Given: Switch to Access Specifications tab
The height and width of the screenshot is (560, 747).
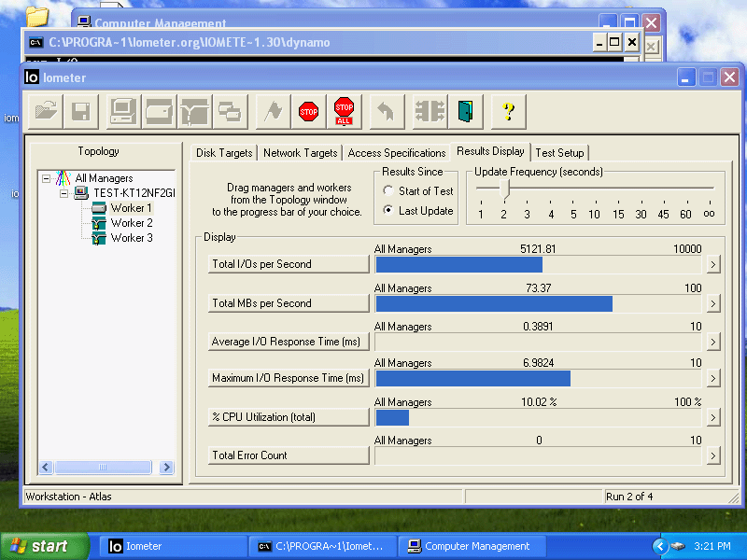Looking at the screenshot, I should coord(396,153).
